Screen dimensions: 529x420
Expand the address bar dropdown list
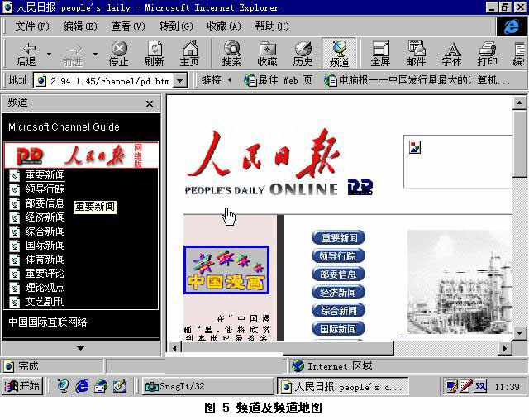(x=180, y=81)
